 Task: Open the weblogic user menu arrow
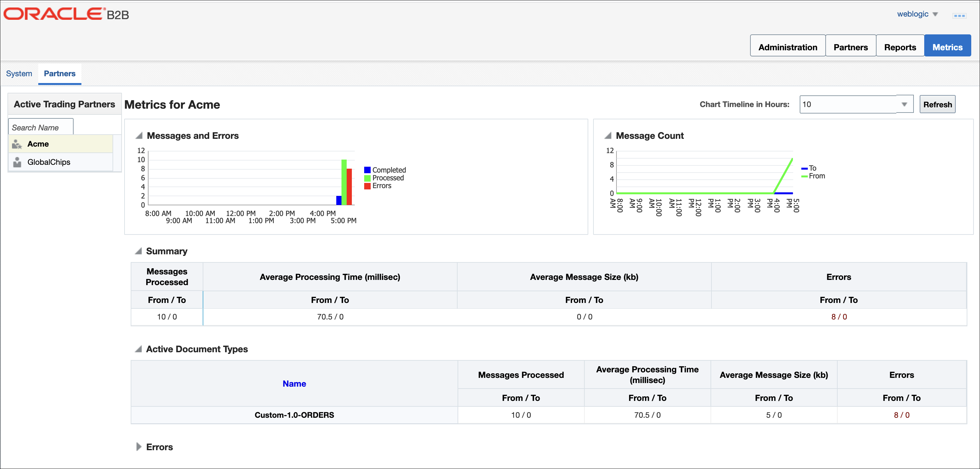935,15
